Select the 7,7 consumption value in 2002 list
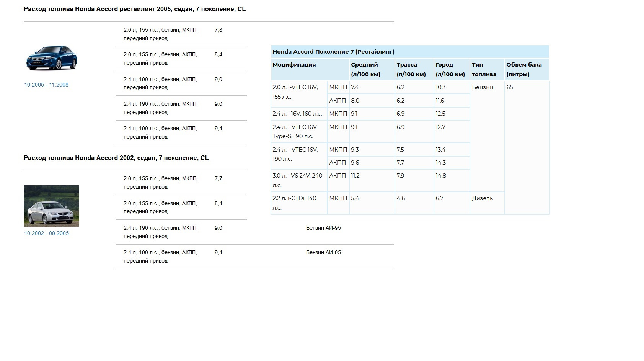The image size is (644, 361). (x=218, y=178)
